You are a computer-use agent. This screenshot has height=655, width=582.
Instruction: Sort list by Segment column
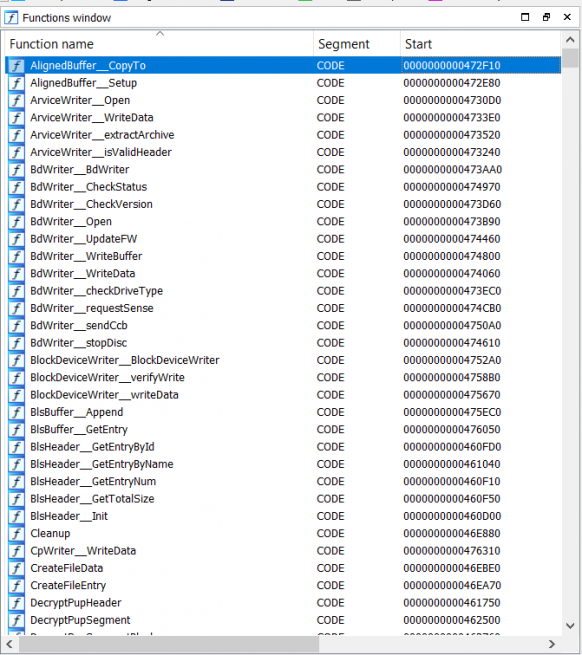[357, 44]
